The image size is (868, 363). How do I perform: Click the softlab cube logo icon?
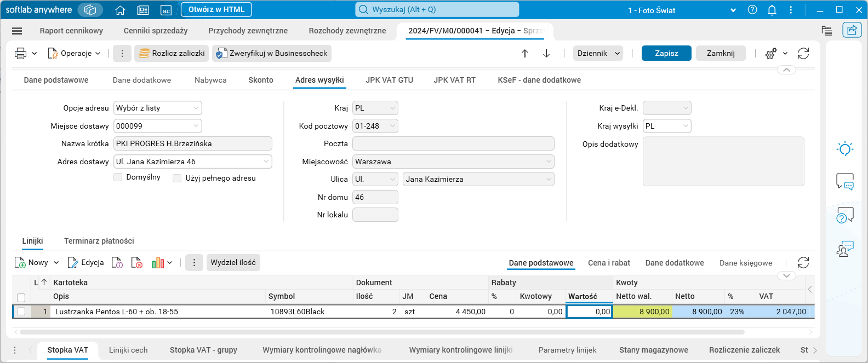click(x=90, y=10)
